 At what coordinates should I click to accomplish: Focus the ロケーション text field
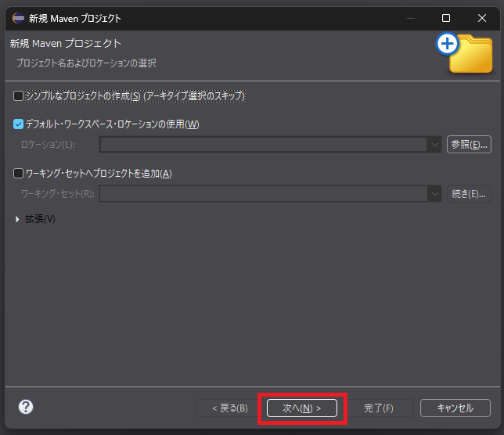[264, 145]
